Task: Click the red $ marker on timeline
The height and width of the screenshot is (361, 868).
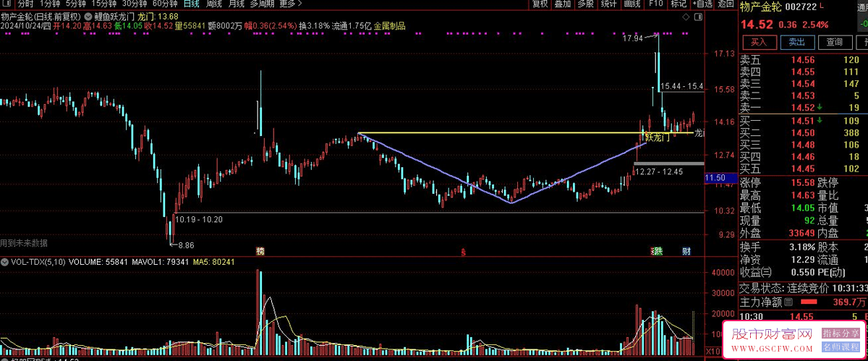Action: coord(463,252)
